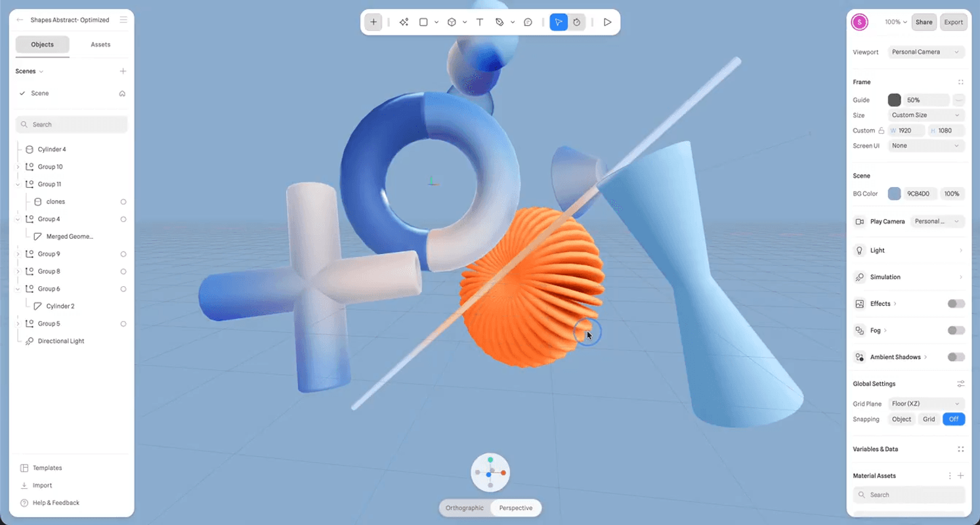Click the Export button
This screenshot has width=980, height=525.
[x=953, y=22]
